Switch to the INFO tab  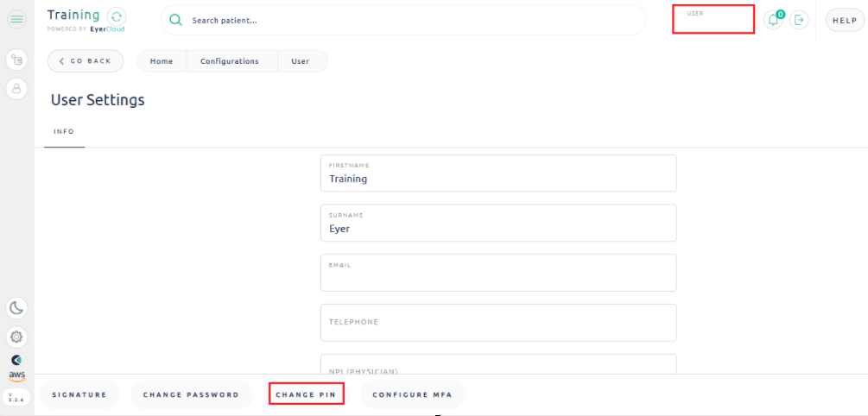point(64,132)
